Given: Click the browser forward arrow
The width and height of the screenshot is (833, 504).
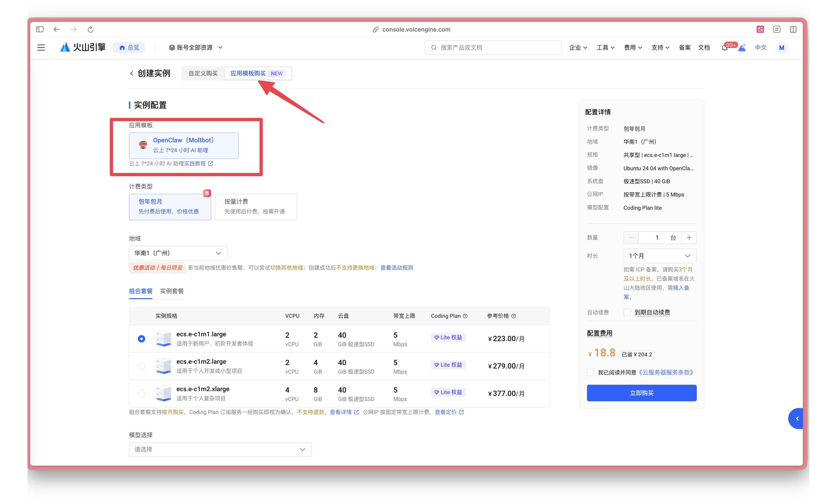Looking at the screenshot, I should click(x=73, y=29).
